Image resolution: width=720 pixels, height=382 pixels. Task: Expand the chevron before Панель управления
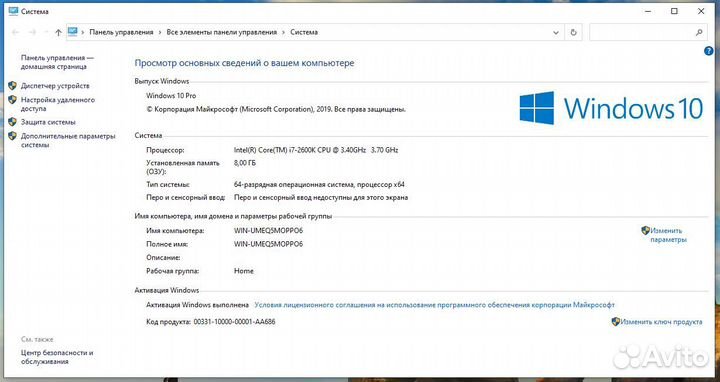pyautogui.click(x=83, y=33)
